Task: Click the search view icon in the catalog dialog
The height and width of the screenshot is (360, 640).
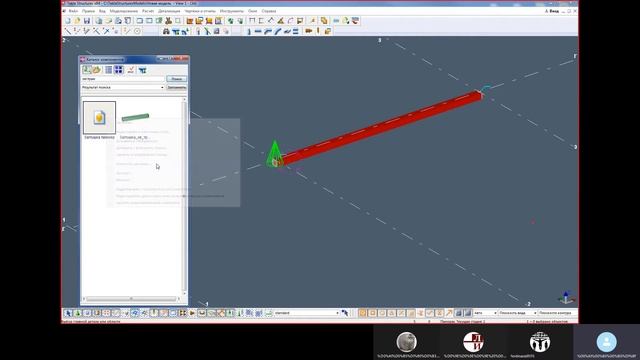Action: (x=87, y=70)
